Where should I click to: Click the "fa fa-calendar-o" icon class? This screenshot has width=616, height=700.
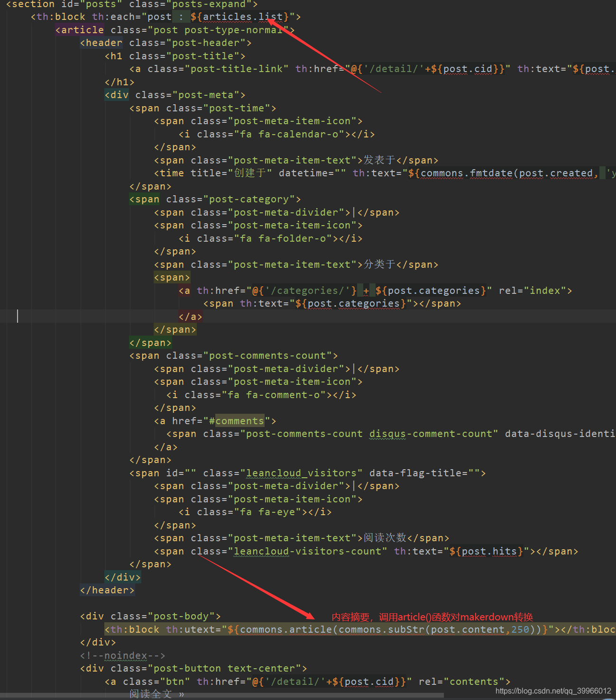pyautogui.click(x=289, y=134)
